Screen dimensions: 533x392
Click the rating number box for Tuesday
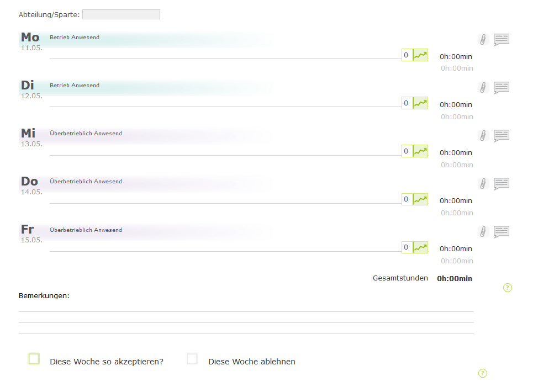click(x=407, y=103)
